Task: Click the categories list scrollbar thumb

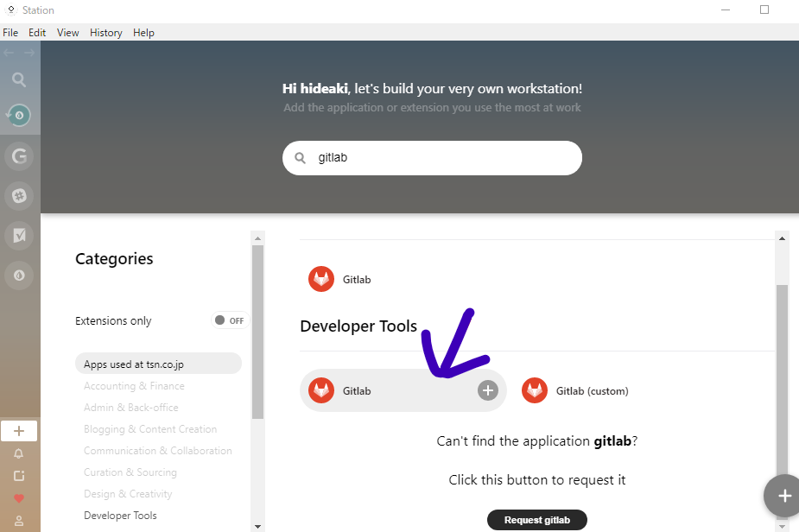Action: pyautogui.click(x=258, y=332)
